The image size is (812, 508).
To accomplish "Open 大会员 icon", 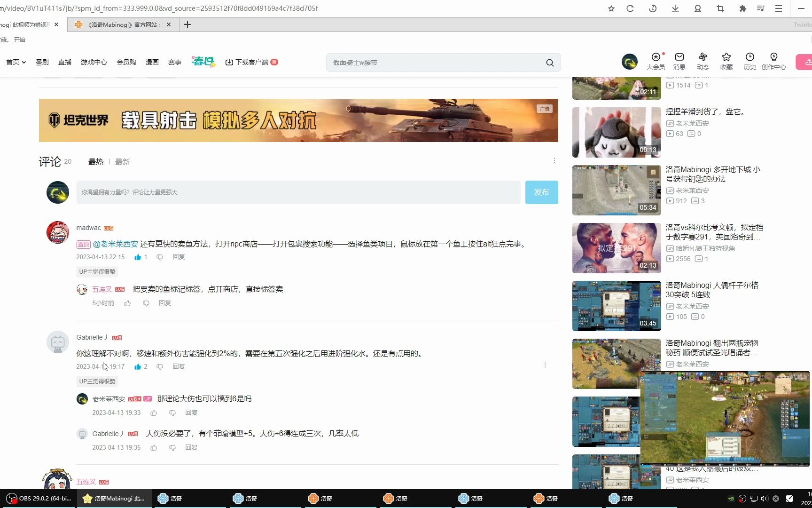I will [656, 62].
